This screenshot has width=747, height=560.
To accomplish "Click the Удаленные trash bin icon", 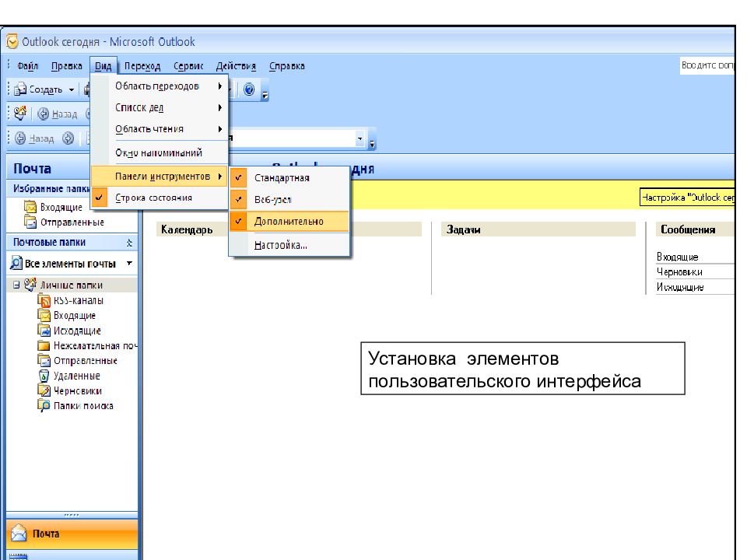I will pos(44,376).
